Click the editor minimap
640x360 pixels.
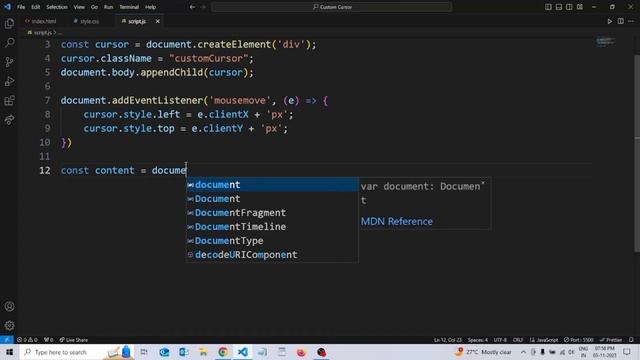[x=606, y=41]
